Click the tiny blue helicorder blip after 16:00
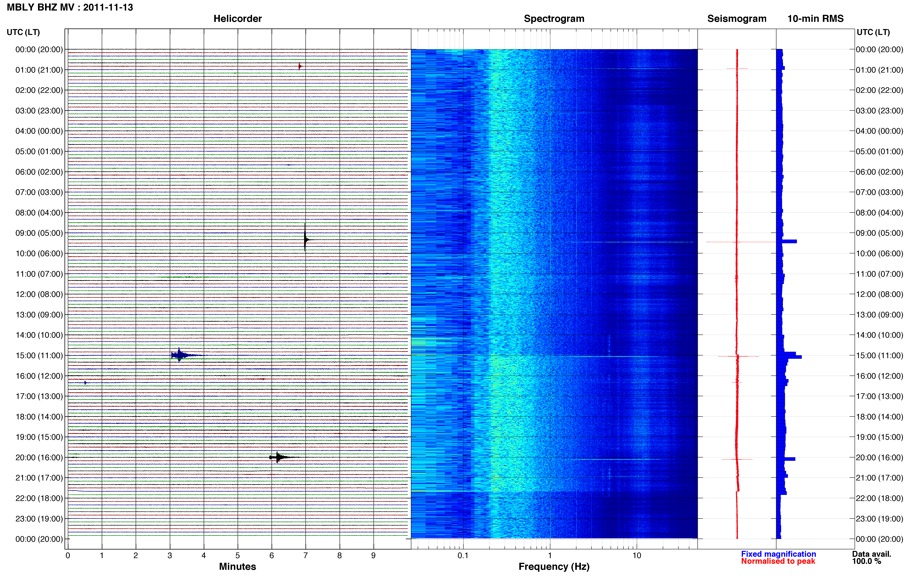The width and height of the screenshot is (924, 578). [x=85, y=383]
